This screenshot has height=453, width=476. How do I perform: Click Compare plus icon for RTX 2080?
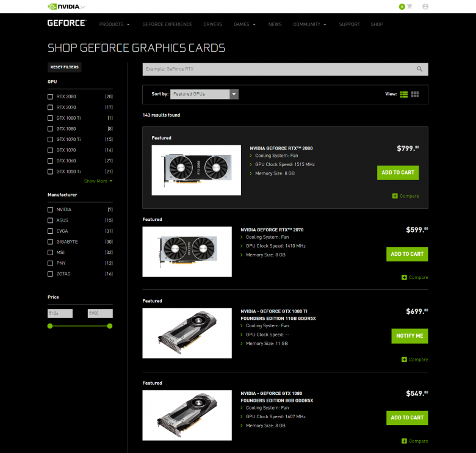(x=395, y=196)
